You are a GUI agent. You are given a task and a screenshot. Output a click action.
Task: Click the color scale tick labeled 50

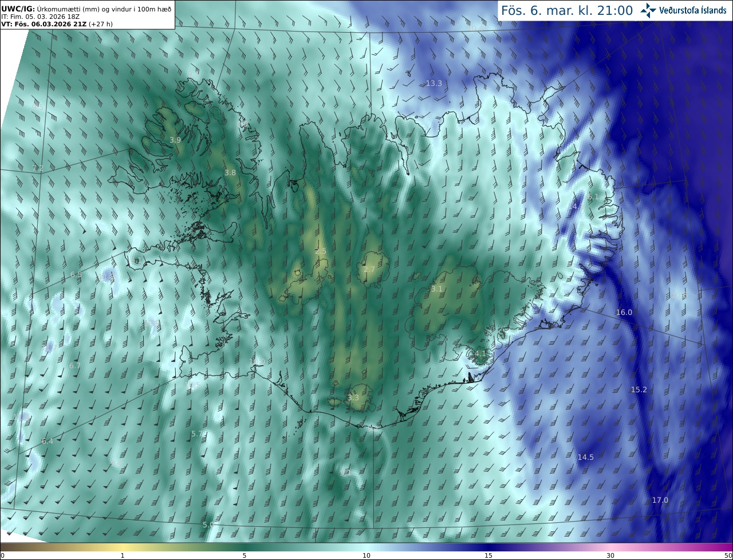(728, 555)
